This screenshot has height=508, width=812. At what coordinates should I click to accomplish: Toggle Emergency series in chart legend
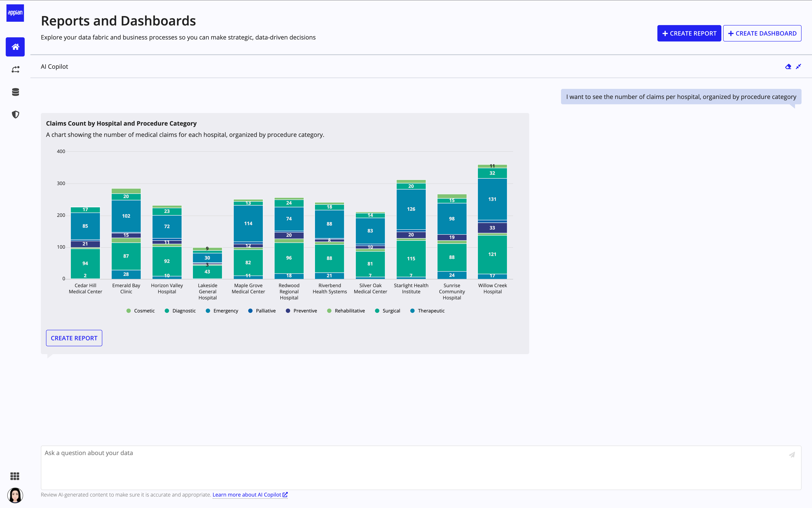[225, 311]
